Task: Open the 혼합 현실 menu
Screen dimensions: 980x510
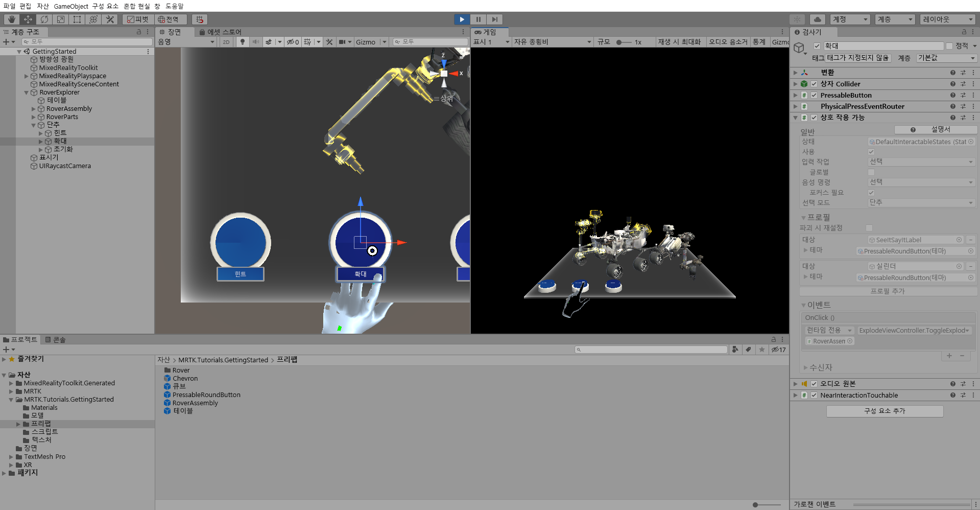Action: coord(137,6)
